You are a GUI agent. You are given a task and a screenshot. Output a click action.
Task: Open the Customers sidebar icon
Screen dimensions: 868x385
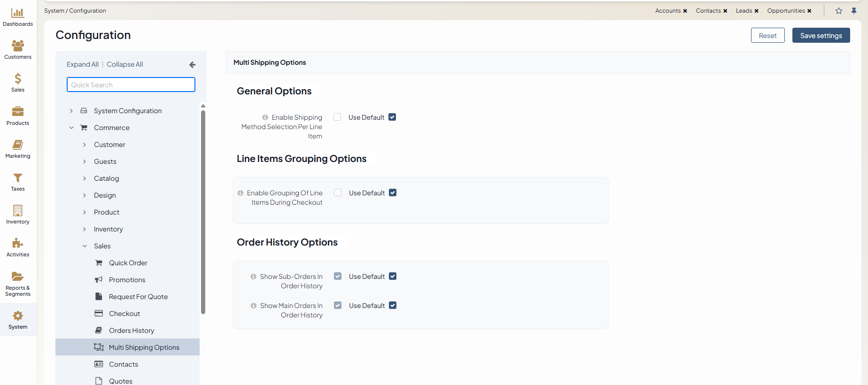point(18,46)
